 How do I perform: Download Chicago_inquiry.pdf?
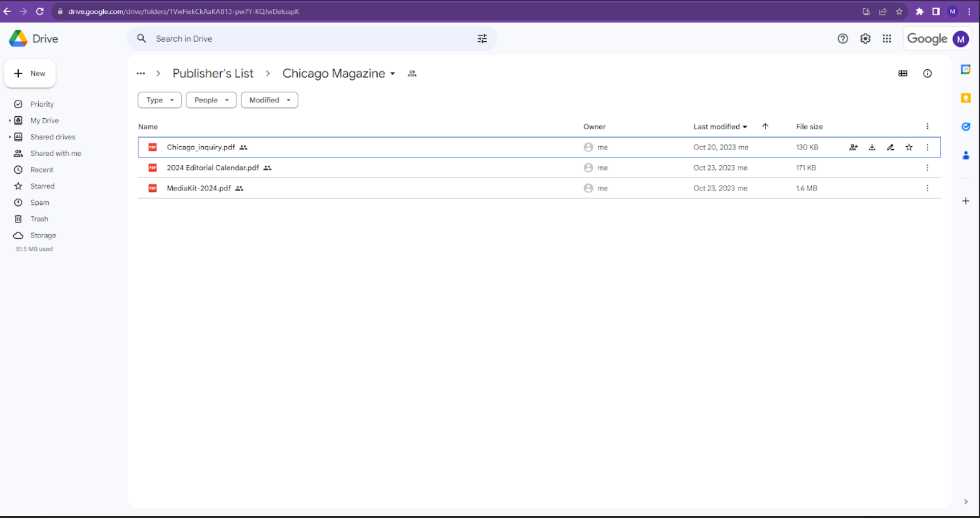tap(872, 147)
